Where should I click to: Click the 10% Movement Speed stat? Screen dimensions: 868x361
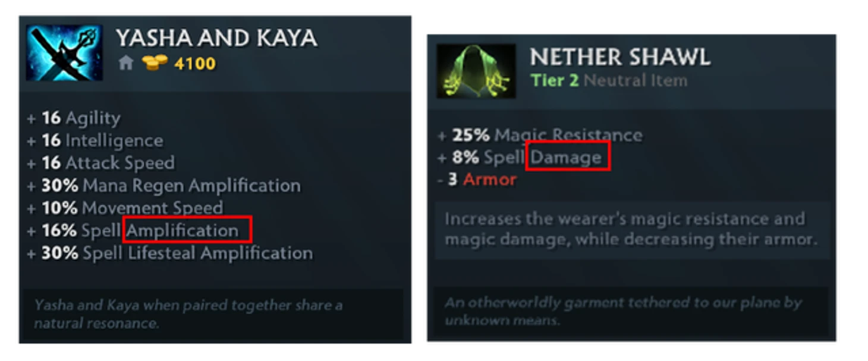(125, 208)
